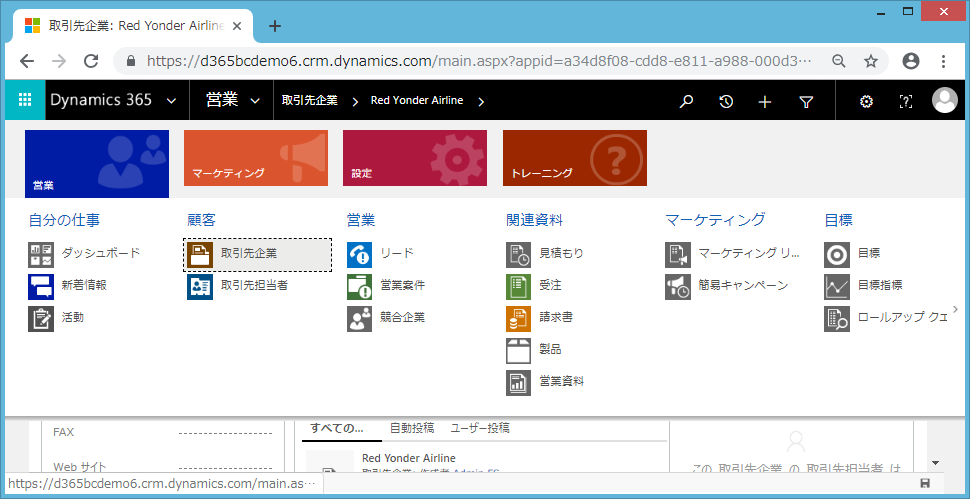The width and height of the screenshot is (970, 499).
Task: Click the save disk icon at bottom right
Action: pyautogui.click(x=925, y=483)
